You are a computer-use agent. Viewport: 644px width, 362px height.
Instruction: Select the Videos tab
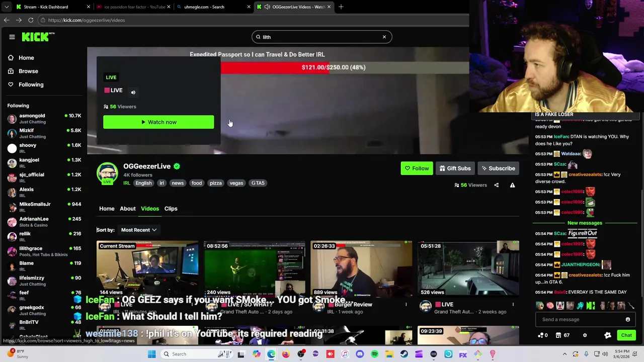pos(150,209)
